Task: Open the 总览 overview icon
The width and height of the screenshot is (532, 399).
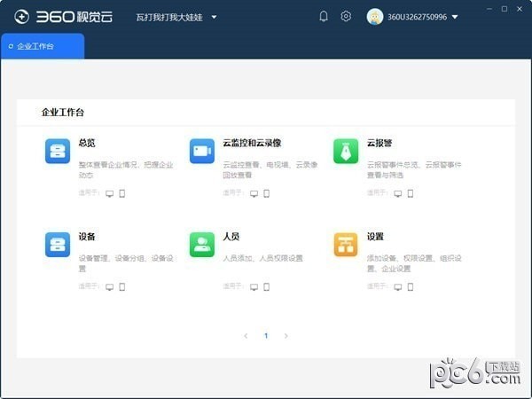Action: point(58,151)
